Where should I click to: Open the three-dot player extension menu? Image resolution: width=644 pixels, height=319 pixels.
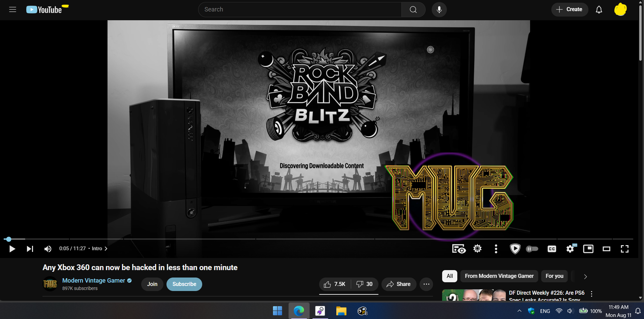click(x=496, y=249)
